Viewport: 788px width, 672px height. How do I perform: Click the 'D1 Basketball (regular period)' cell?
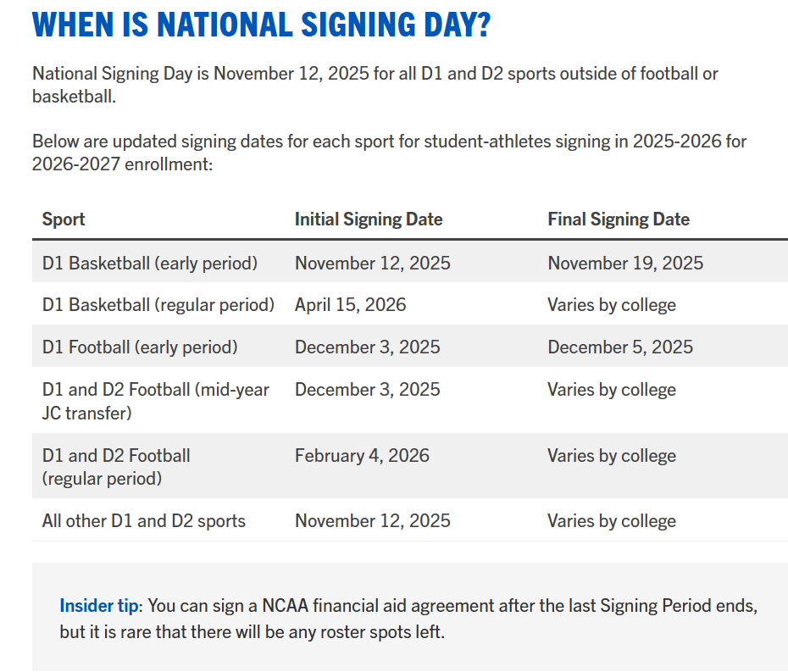158,305
